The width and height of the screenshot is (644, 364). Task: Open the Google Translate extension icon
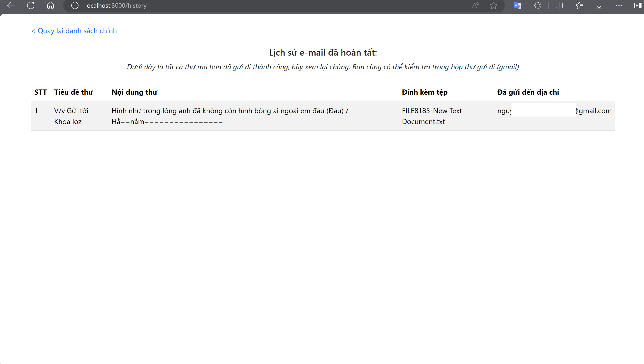tap(517, 5)
